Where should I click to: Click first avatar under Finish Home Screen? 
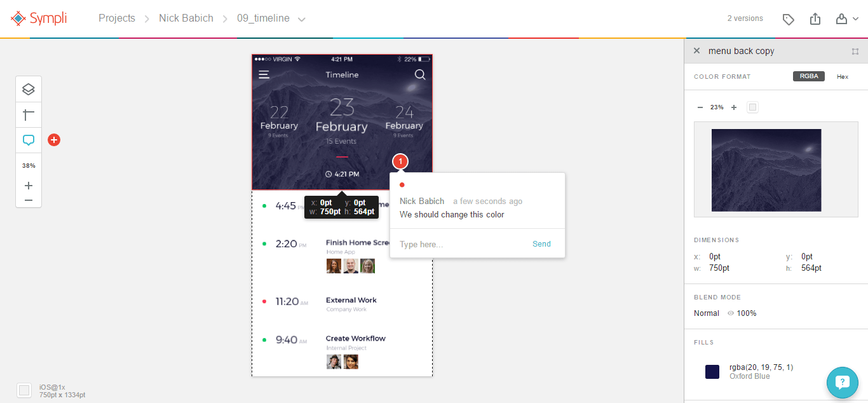334,266
